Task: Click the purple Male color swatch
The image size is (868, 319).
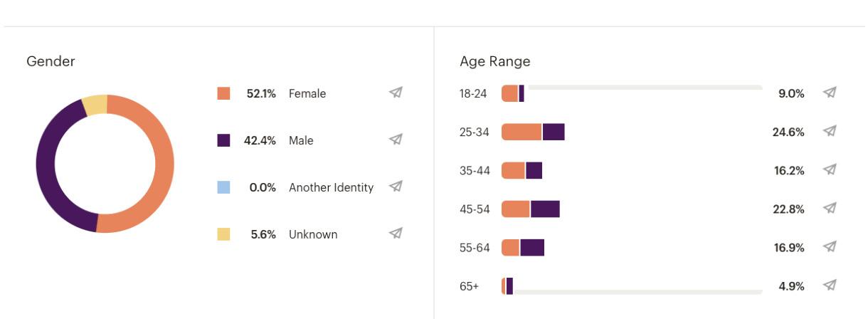Action: coord(223,140)
